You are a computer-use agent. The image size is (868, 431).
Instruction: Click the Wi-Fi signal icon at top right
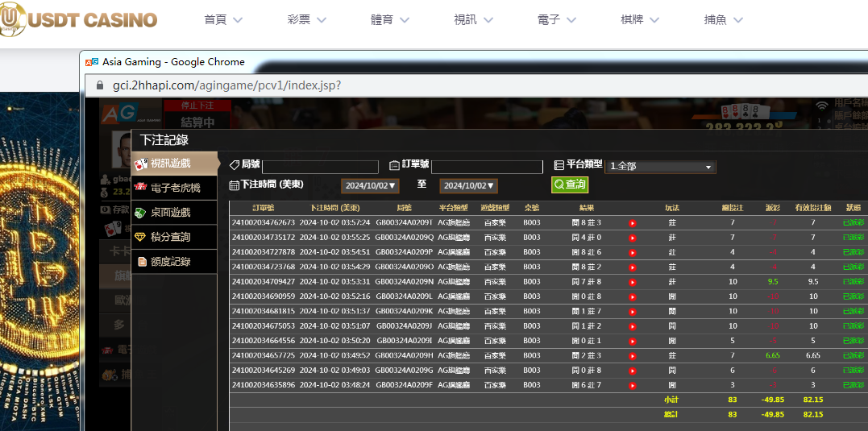(x=822, y=106)
